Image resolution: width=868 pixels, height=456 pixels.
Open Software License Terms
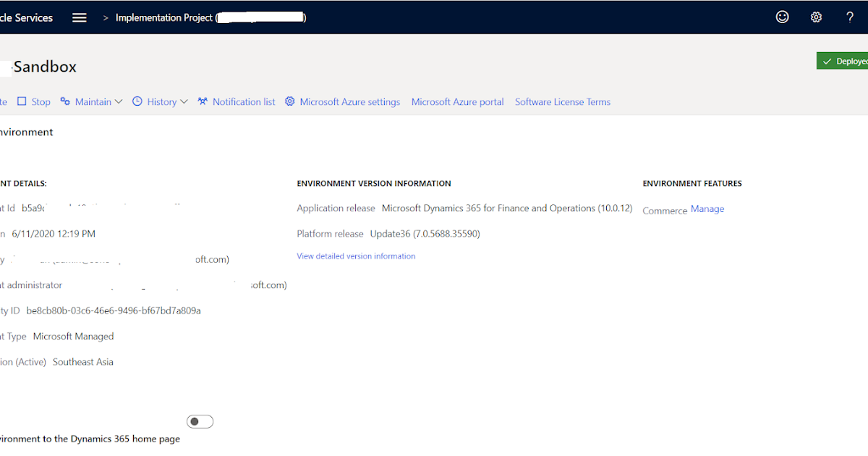(563, 101)
